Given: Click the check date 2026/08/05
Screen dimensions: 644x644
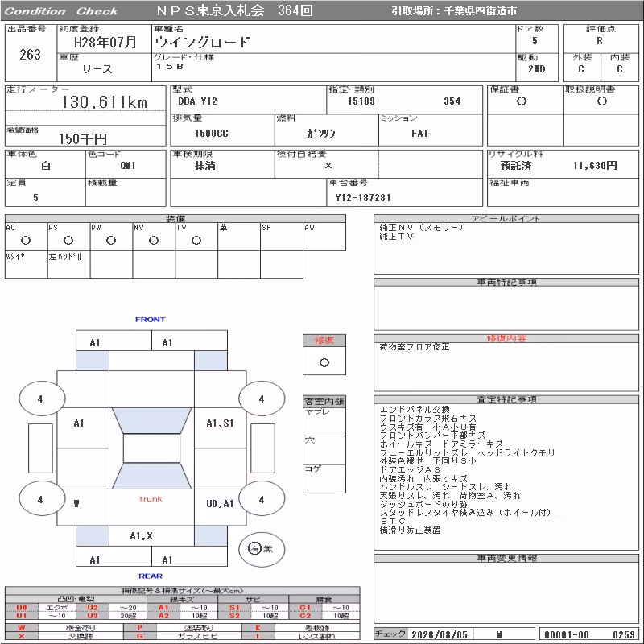Looking at the screenshot, I should (440, 634).
